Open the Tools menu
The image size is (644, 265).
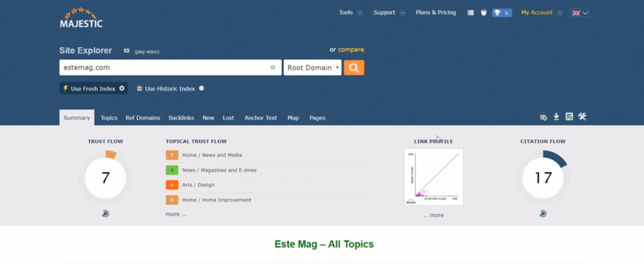(346, 13)
